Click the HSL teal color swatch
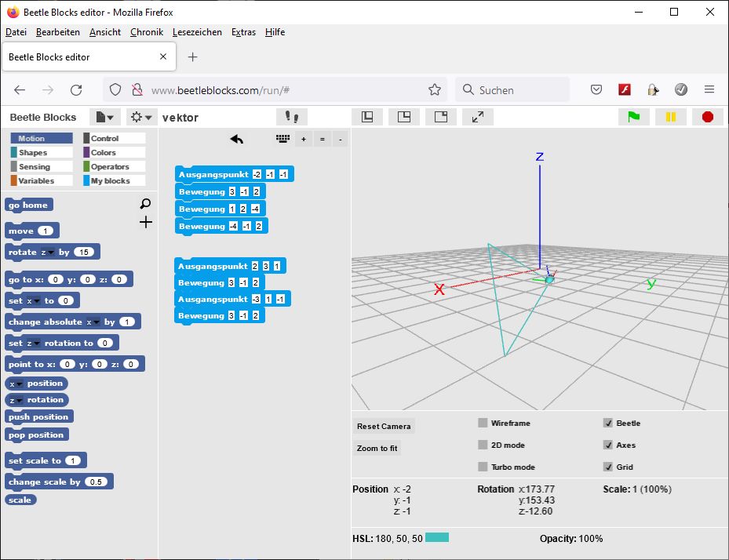This screenshot has height=560, width=729. [x=437, y=538]
